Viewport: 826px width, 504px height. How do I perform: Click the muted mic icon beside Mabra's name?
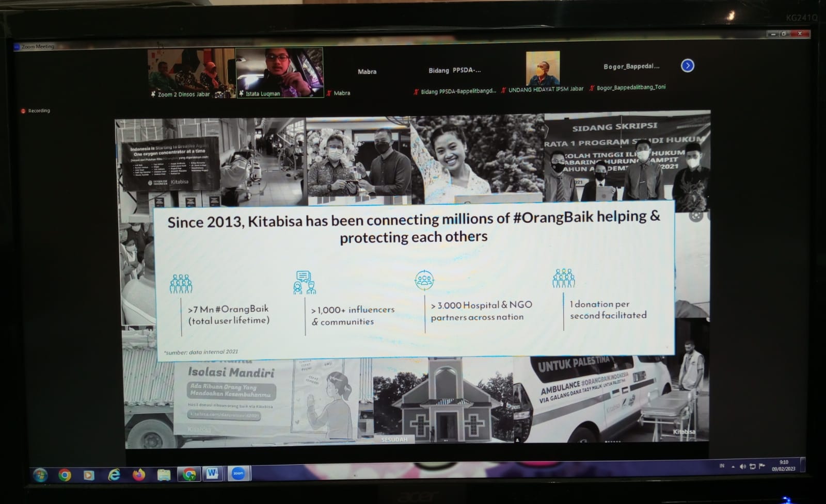pyautogui.click(x=329, y=93)
